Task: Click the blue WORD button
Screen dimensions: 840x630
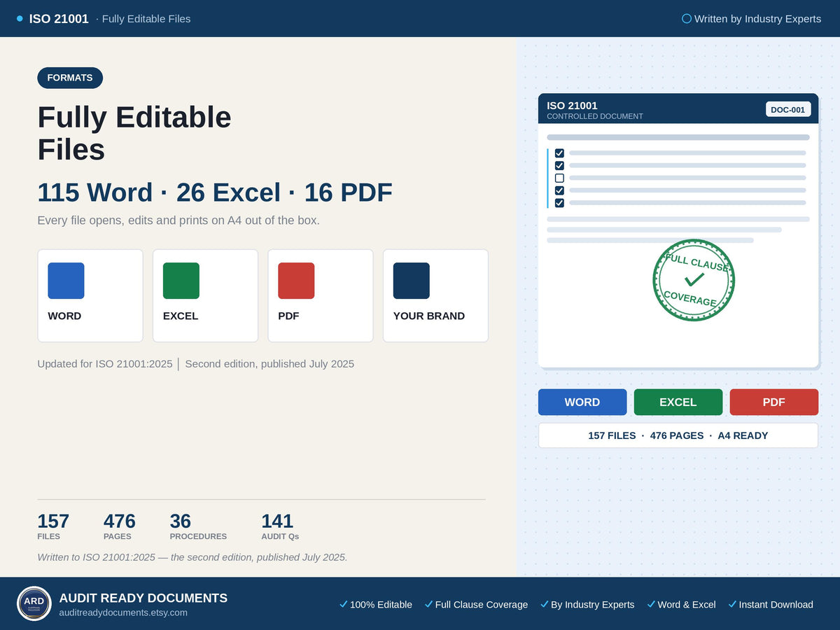Action: click(x=582, y=402)
